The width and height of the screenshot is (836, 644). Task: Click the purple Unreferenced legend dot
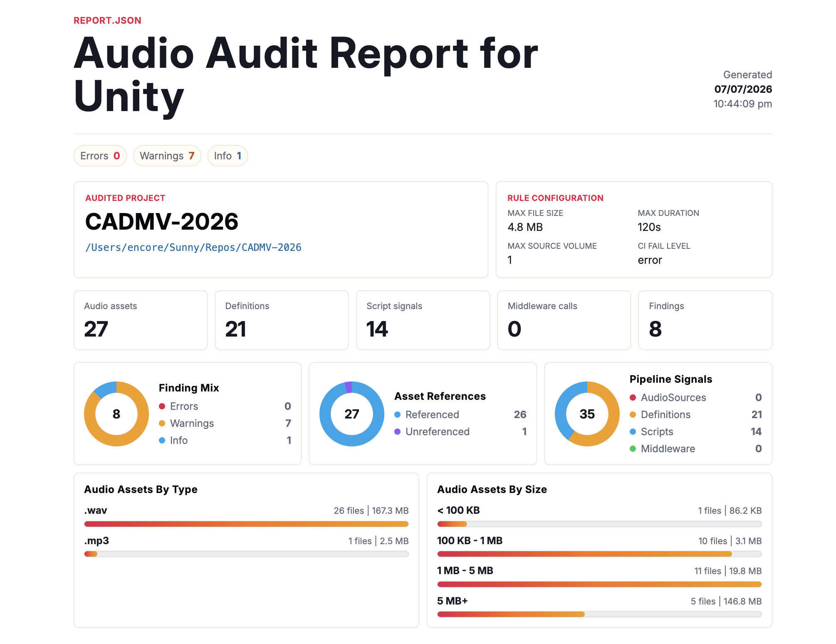[398, 431]
